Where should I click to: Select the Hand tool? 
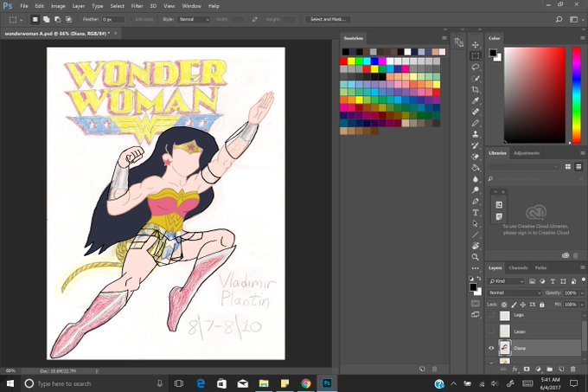point(476,246)
